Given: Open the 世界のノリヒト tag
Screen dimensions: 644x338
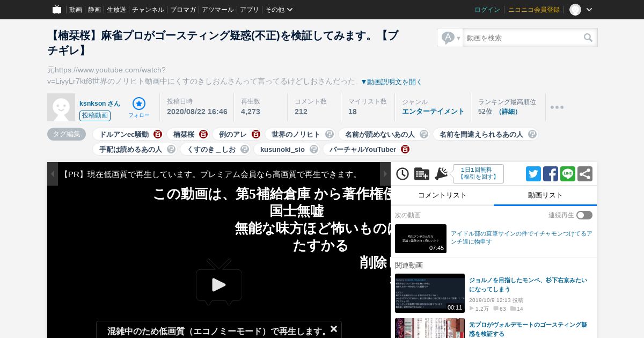Looking at the screenshot, I should pyautogui.click(x=296, y=134).
